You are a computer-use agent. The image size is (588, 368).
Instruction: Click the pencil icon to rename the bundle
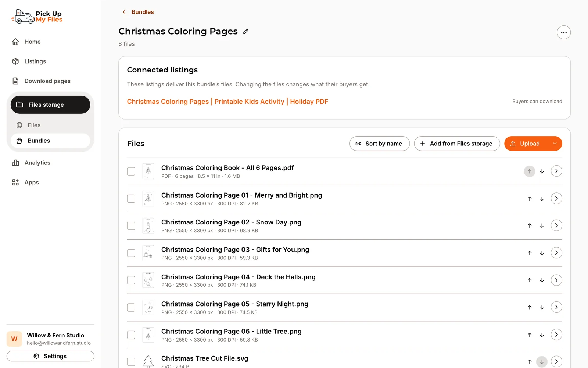pos(246,32)
